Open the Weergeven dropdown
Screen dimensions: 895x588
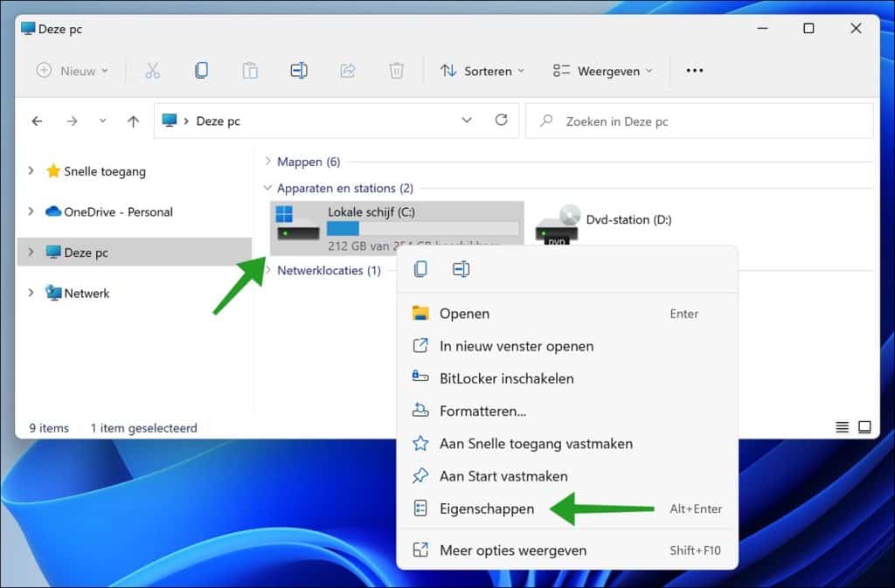[x=602, y=71]
